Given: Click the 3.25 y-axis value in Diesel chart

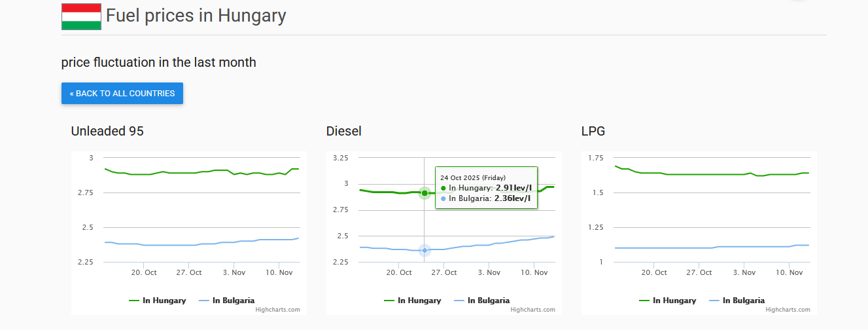Looking at the screenshot, I should click(341, 158).
